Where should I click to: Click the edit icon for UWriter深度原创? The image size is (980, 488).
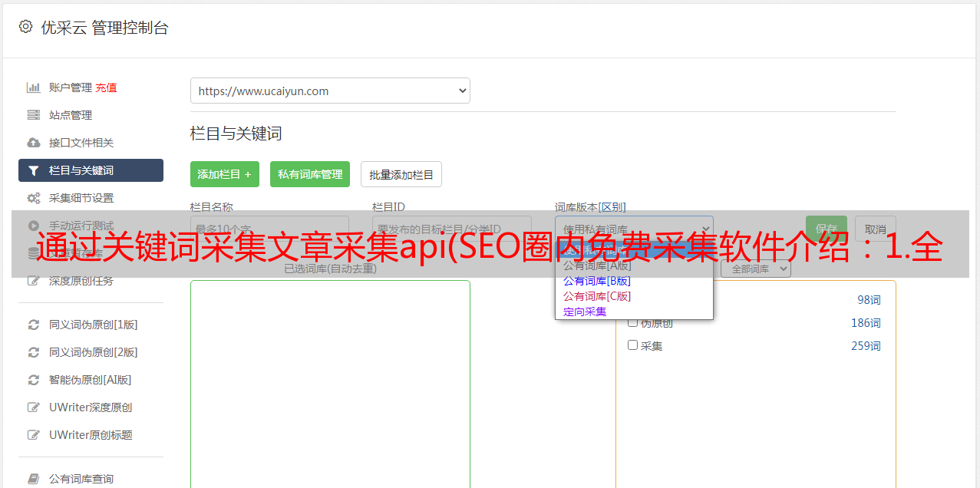point(33,407)
